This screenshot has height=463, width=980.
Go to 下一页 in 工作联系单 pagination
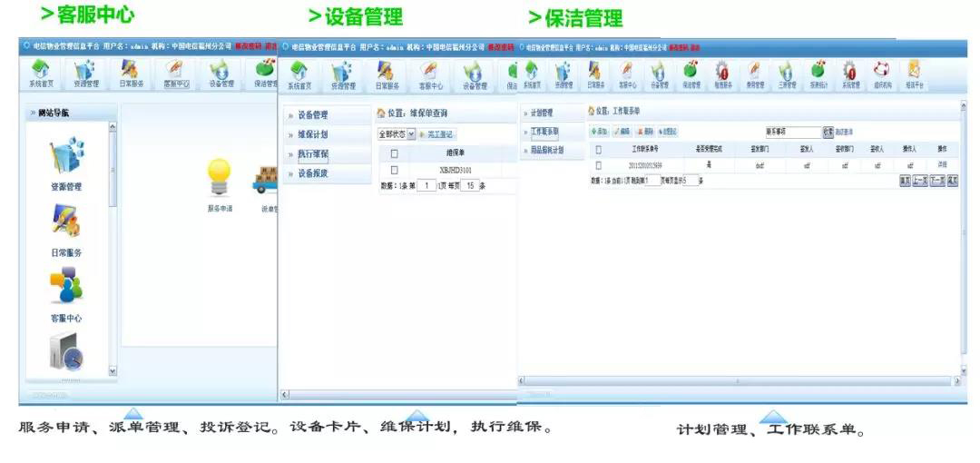pos(936,180)
